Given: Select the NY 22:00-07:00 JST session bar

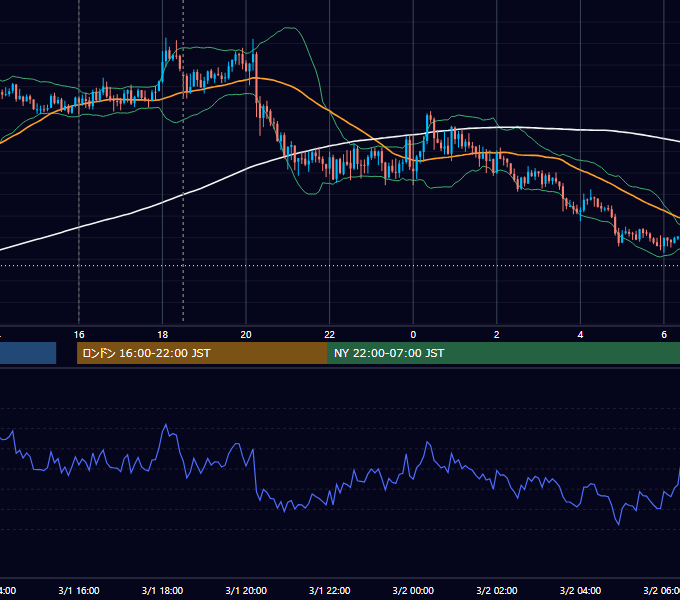Looking at the screenshot, I should click(503, 353).
